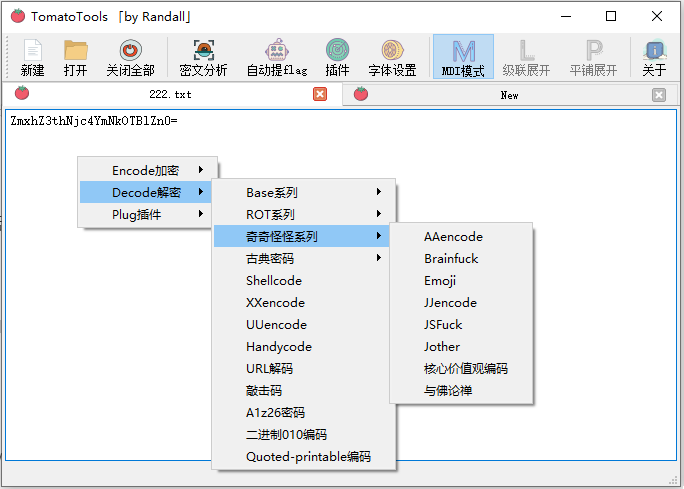Click the 打开 (Open) folder icon

[75, 57]
